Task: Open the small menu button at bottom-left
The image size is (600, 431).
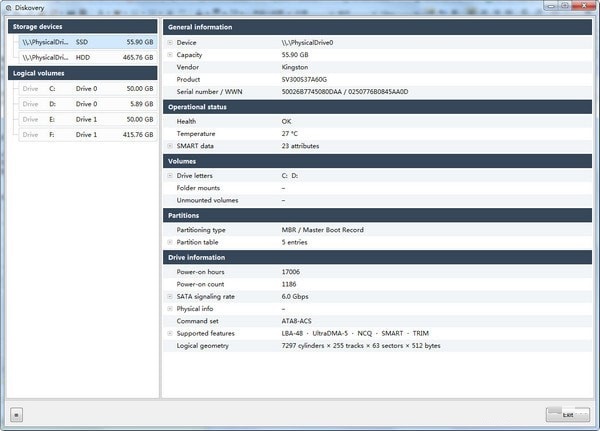Action: [16, 415]
